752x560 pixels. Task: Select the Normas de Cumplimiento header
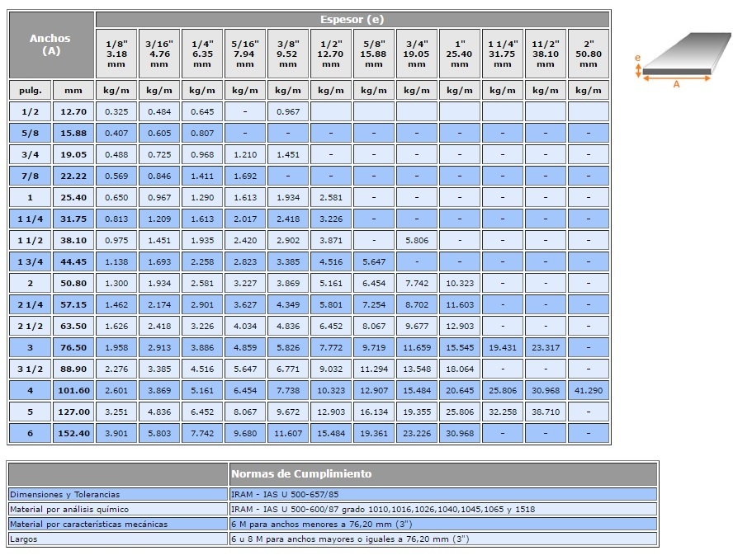click(x=443, y=474)
